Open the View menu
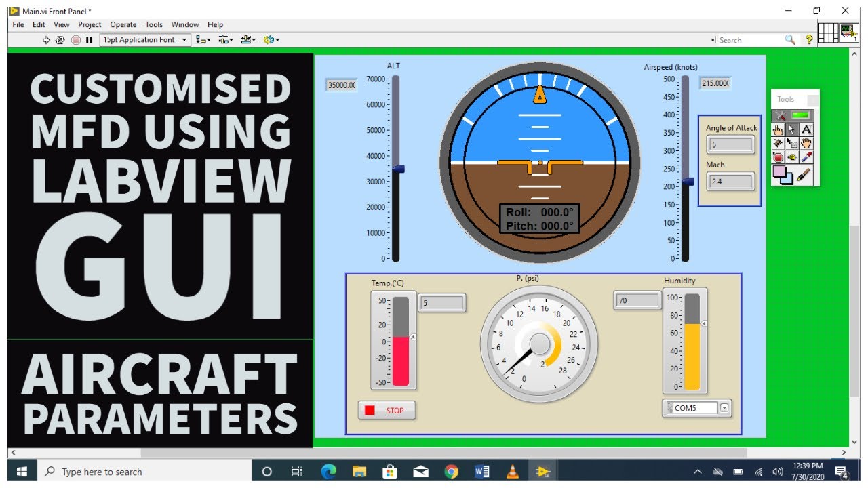 [62, 24]
